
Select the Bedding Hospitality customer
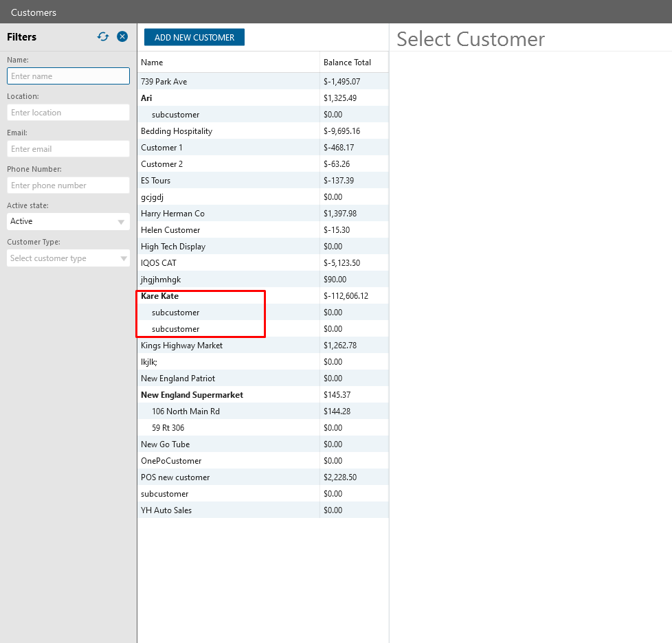point(177,131)
